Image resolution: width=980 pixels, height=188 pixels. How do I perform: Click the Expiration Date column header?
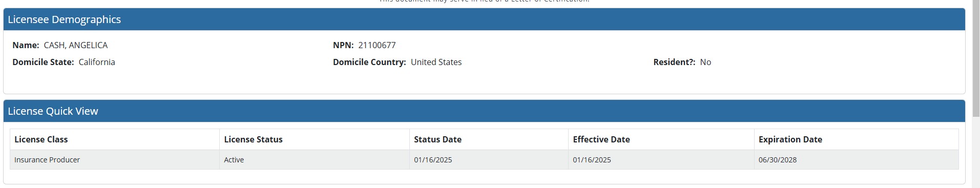pyautogui.click(x=856, y=139)
